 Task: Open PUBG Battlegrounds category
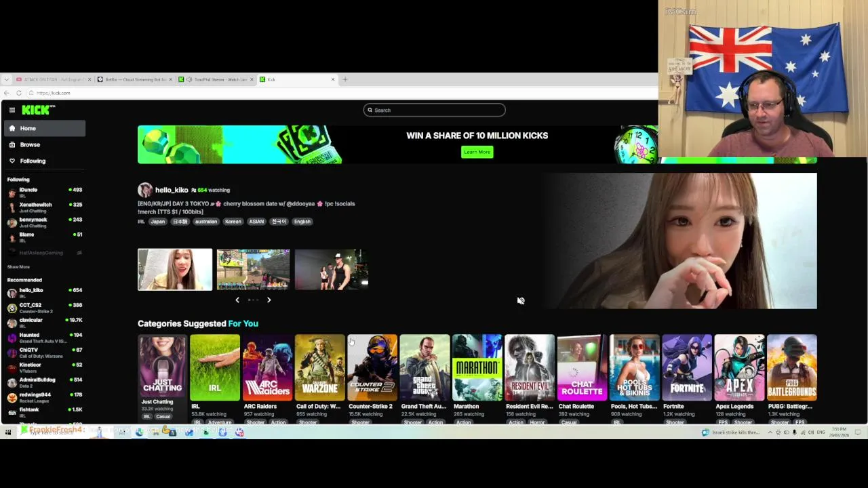point(792,368)
